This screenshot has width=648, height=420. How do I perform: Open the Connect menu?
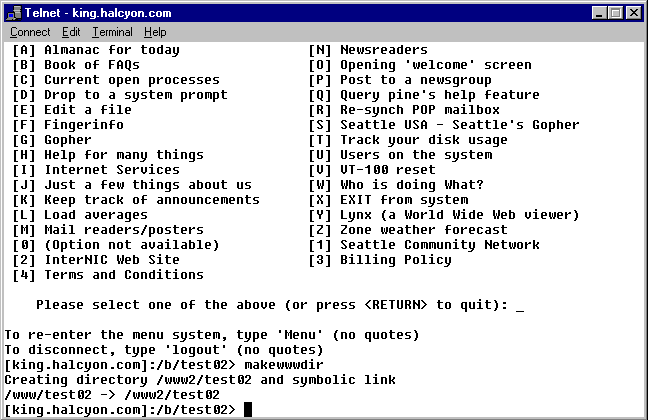[x=29, y=32]
